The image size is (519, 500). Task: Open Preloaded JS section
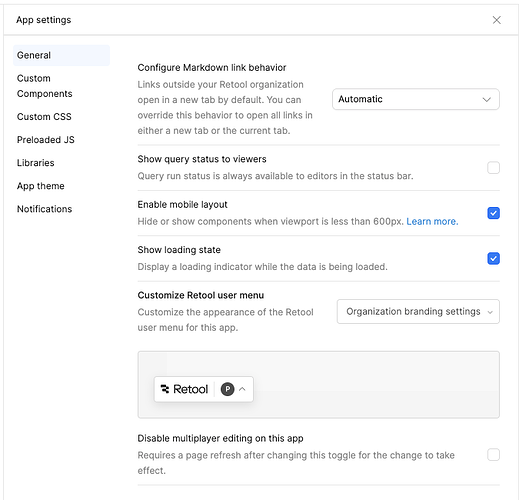click(46, 140)
